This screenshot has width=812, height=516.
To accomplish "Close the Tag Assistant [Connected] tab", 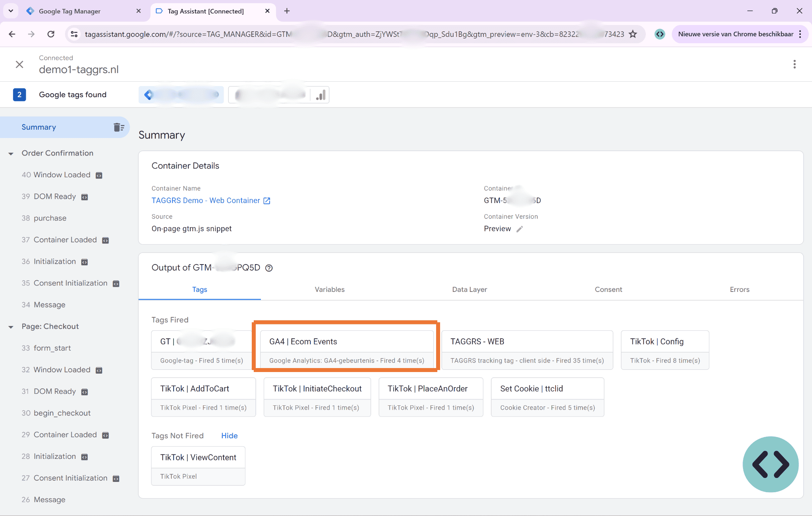I will pyautogui.click(x=267, y=11).
